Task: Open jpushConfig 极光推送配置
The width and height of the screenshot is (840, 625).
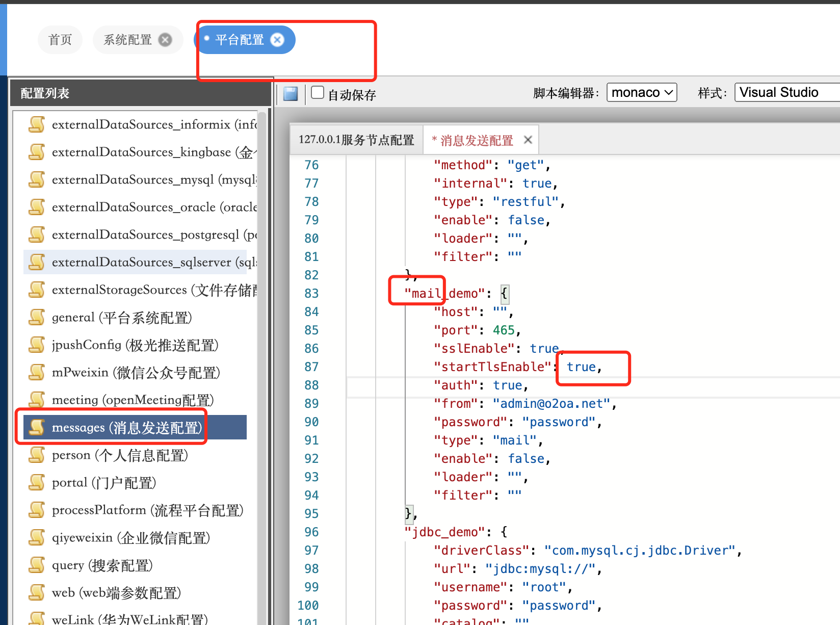Action: [135, 344]
